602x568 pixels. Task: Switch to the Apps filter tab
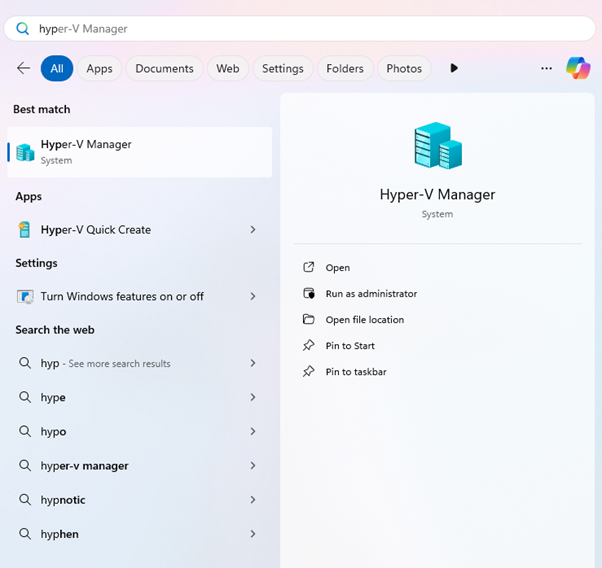click(99, 68)
